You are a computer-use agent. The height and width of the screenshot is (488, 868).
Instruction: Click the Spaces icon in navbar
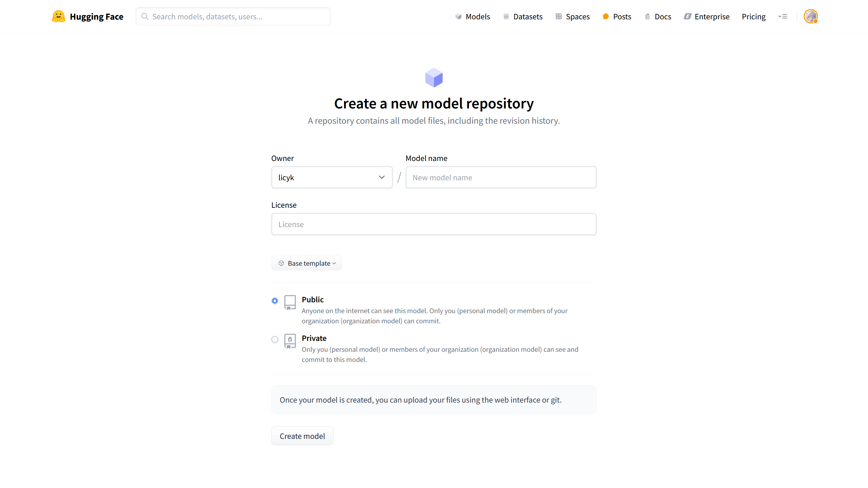click(x=558, y=16)
